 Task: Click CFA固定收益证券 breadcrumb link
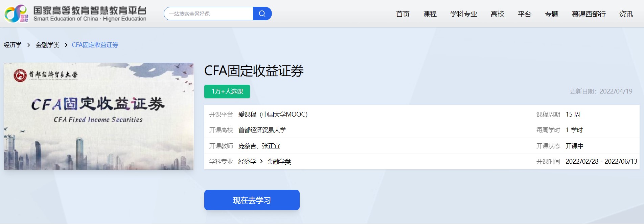pos(95,45)
